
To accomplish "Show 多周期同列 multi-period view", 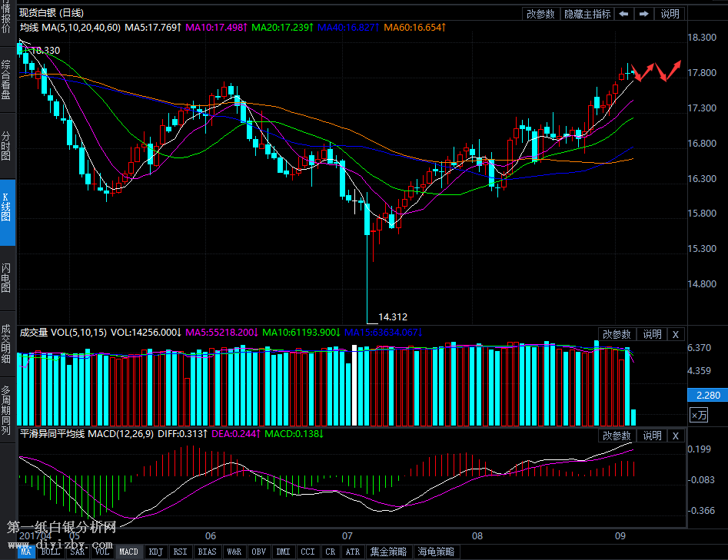I will pos(7,411).
